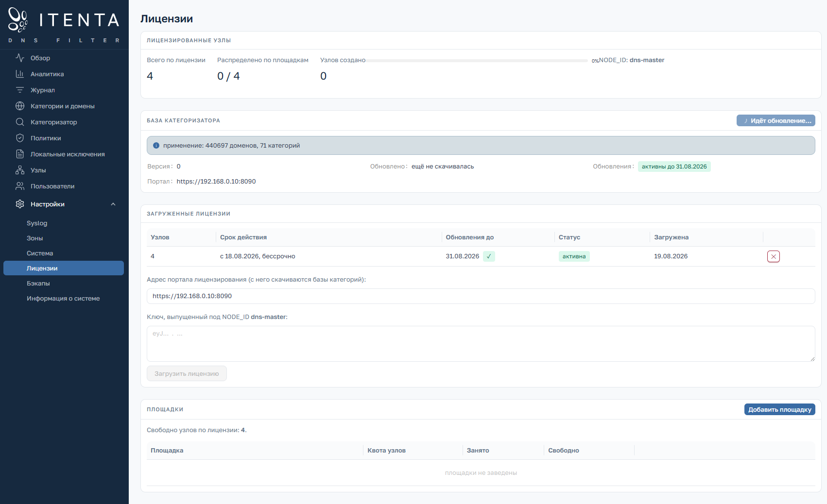
Task: Click the Локальные исключения document icon
Action: click(20, 154)
